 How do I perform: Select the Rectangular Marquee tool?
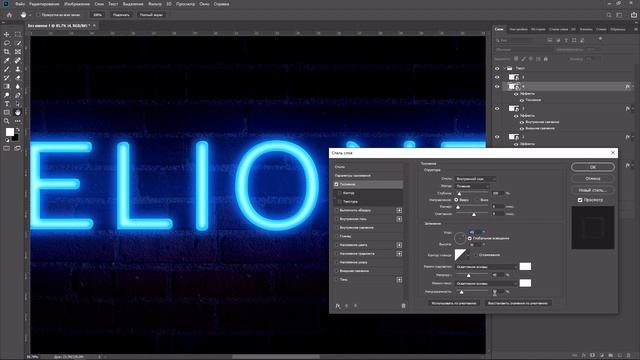point(18,35)
